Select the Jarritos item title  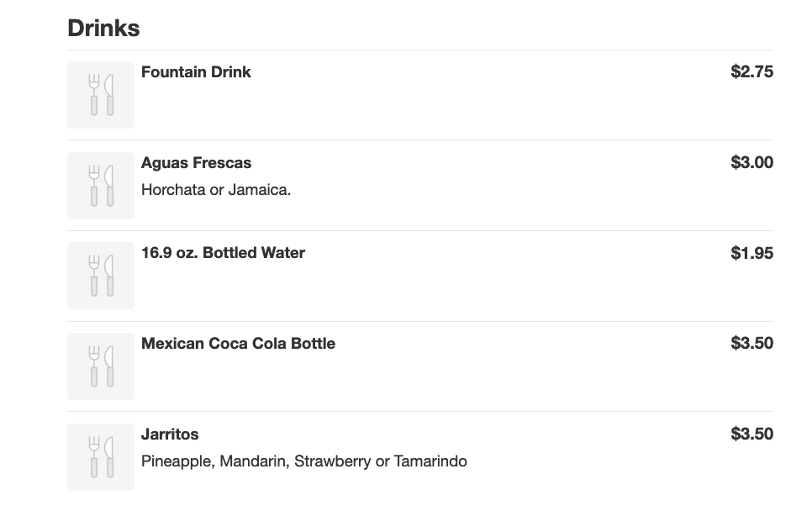click(170, 435)
